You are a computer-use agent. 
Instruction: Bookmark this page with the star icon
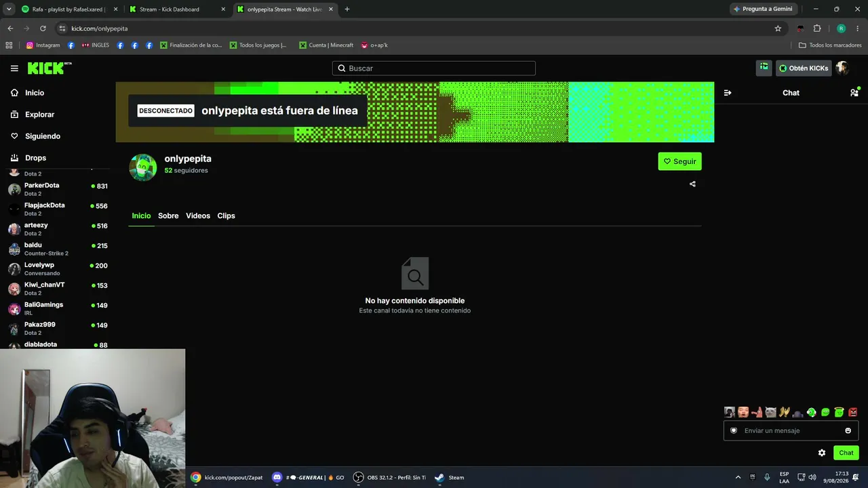coord(778,28)
